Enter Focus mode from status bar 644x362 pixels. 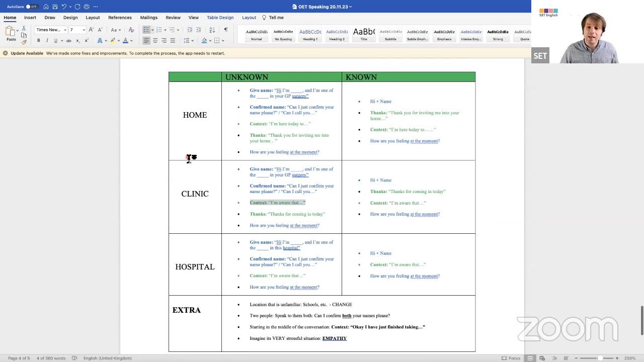pyautogui.click(x=511, y=358)
